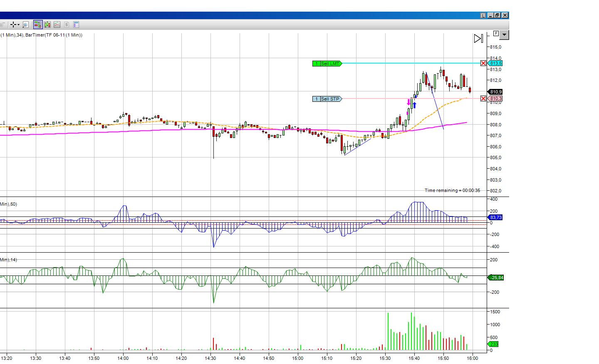
Task: Select the blue Sell STP order label
Action: [327, 99]
